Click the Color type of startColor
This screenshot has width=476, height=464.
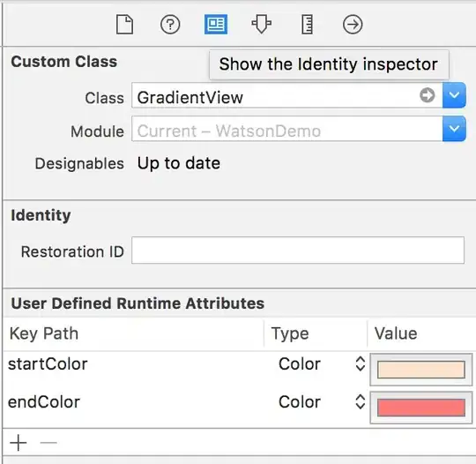[300, 363]
